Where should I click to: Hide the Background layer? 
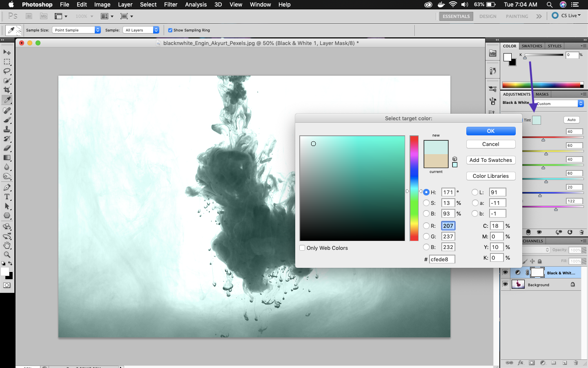[x=506, y=284]
